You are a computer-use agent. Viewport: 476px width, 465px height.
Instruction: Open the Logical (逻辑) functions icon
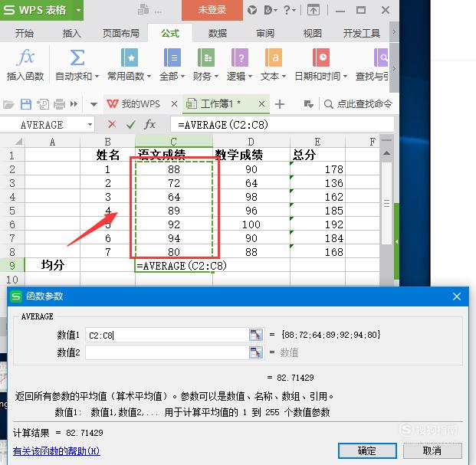239,57
